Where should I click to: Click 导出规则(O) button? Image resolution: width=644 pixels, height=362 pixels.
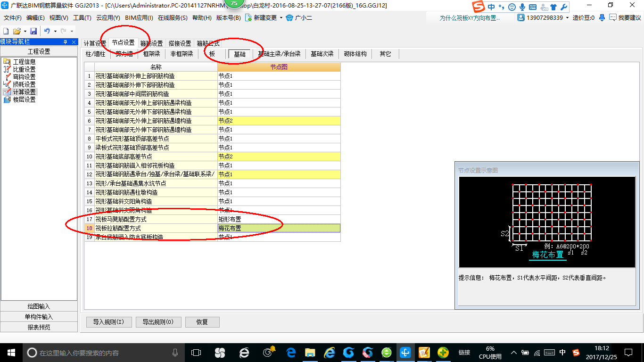pos(158,322)
